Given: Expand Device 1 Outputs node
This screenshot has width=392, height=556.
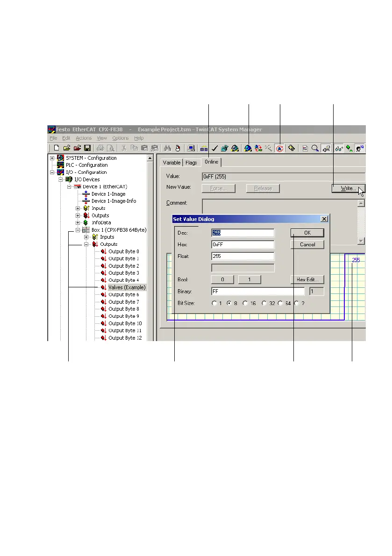Looking at the screenshot, I should 78,215.
